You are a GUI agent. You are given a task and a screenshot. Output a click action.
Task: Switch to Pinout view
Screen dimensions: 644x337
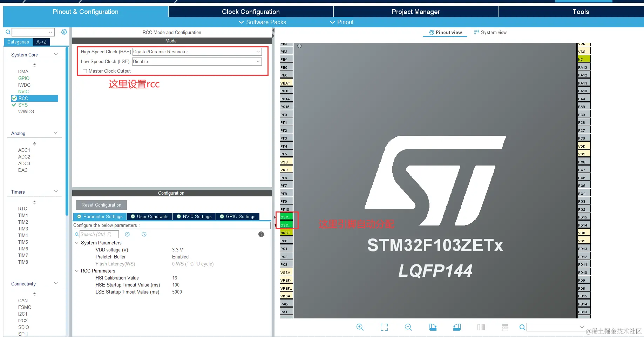[x=445, y=32]
